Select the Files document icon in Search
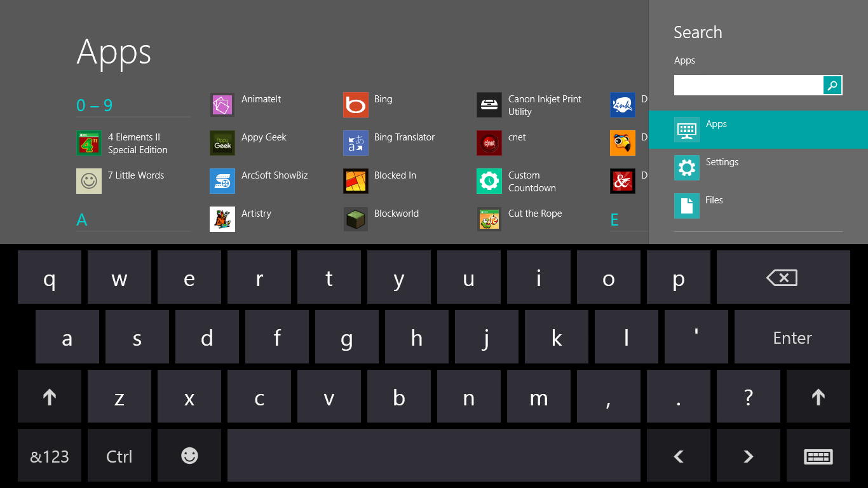Screen dimensions: 868x488 (x=687, y=206)
